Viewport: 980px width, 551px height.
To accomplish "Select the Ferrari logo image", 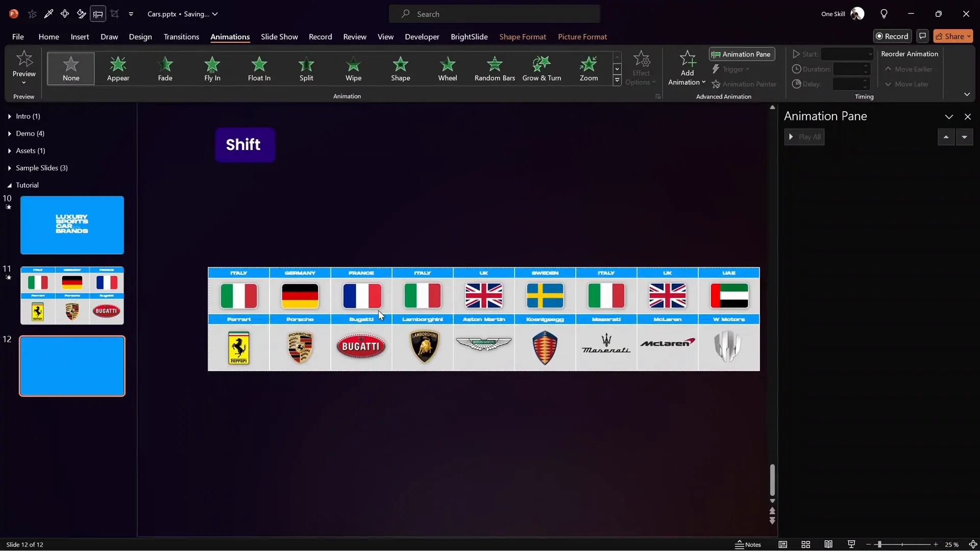I will coord(238,348).
